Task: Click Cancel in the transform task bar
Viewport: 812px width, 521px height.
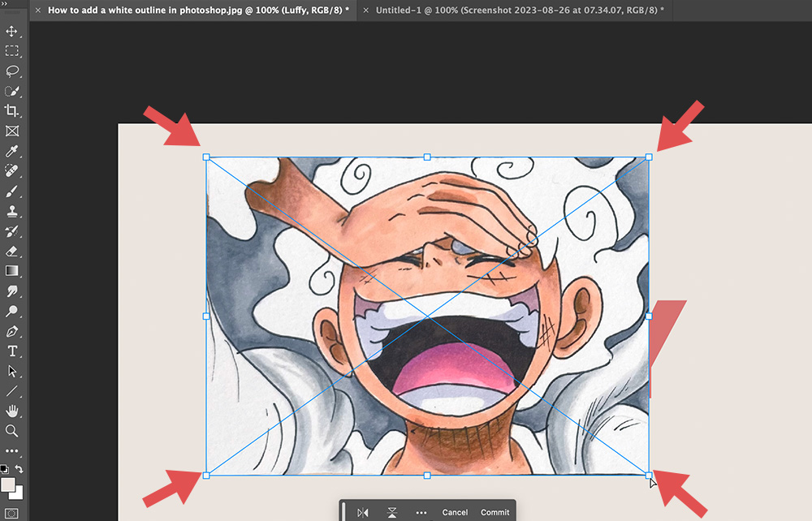Action: pos(455,512)
